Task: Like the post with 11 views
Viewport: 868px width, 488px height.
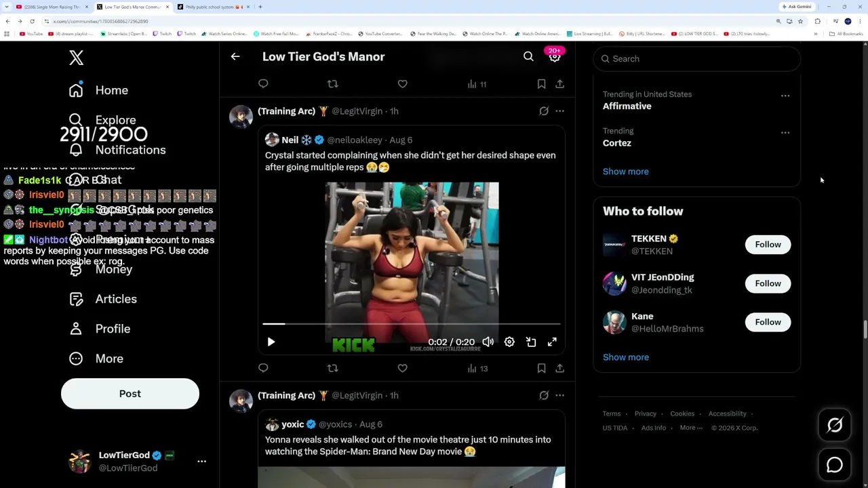Action: pos(403,84)
